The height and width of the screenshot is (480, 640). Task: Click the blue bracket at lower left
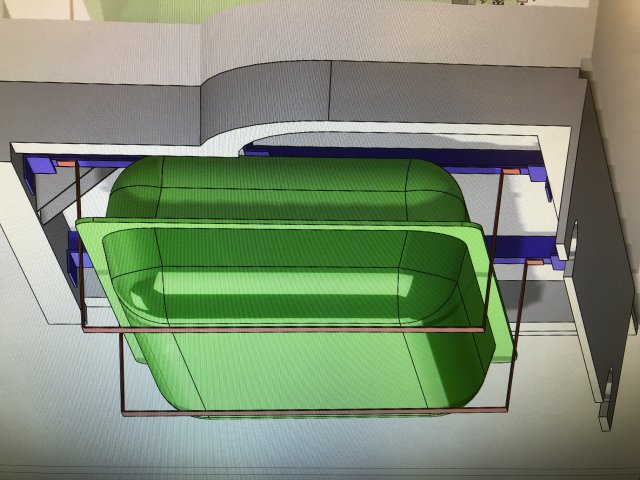click(73, 267)
